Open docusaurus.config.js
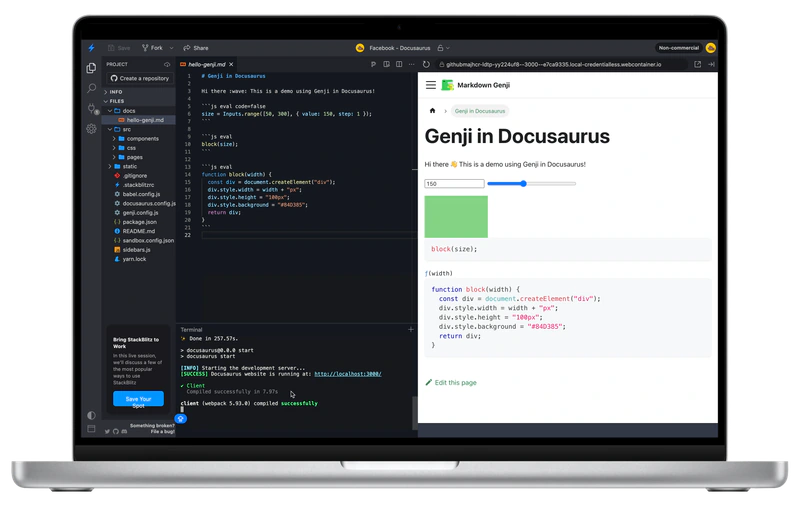The height and width of the screenshot is (505, 800). click(139, 204)
